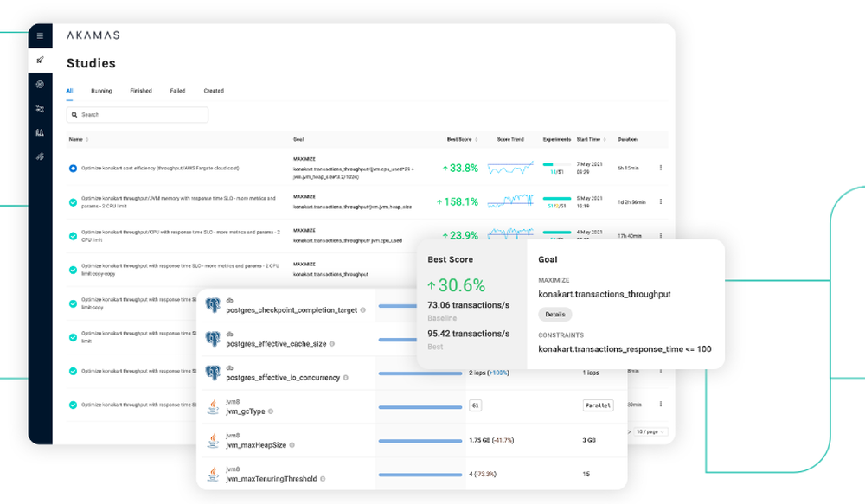Open the throughput/CPU with response time SLO study

(181, 236)
